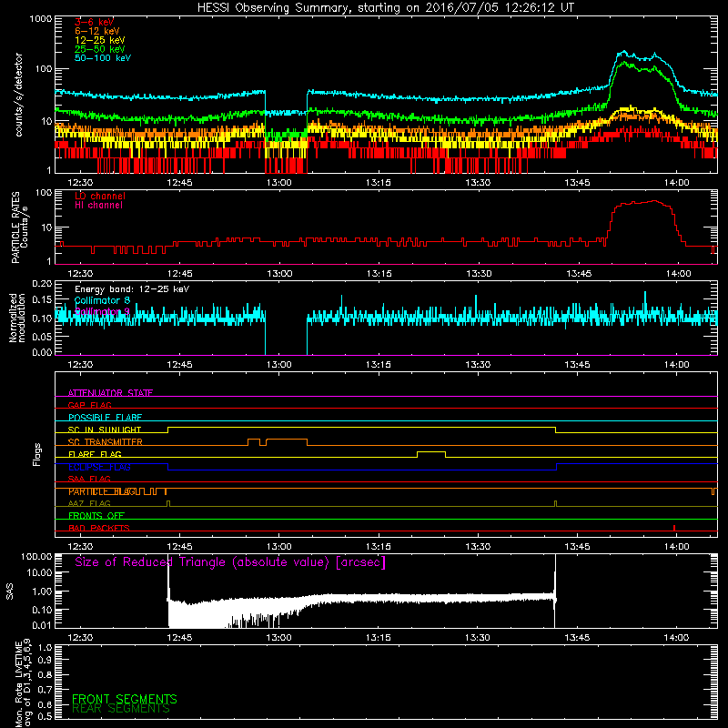Click the Mon. Rate LIVETIME axis title
This screenshot has height=728, width=728.
point(24,682)
